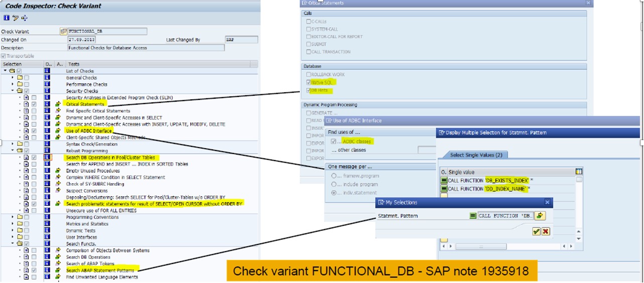Click the green checkmark in My Selections
The height and width of the screenshot is (283, 644).
click(x=536, y=231)
